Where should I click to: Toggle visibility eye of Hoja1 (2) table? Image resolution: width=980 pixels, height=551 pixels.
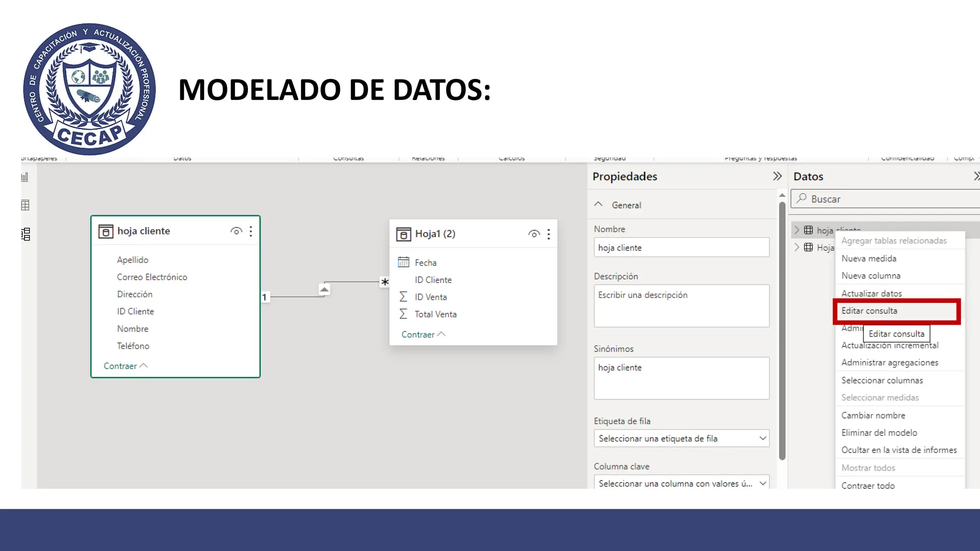pyautogui.click(x=534, y=234)
